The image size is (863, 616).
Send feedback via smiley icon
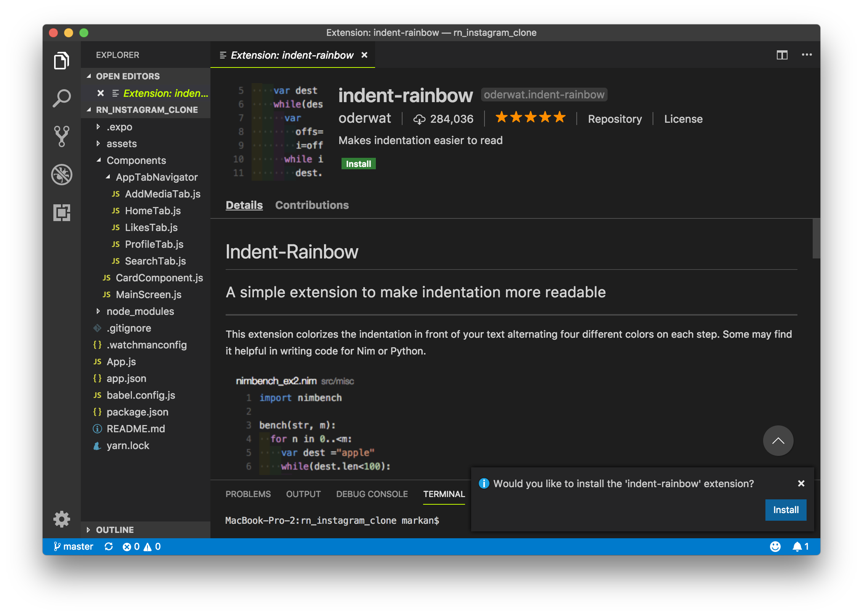(775, 547)
